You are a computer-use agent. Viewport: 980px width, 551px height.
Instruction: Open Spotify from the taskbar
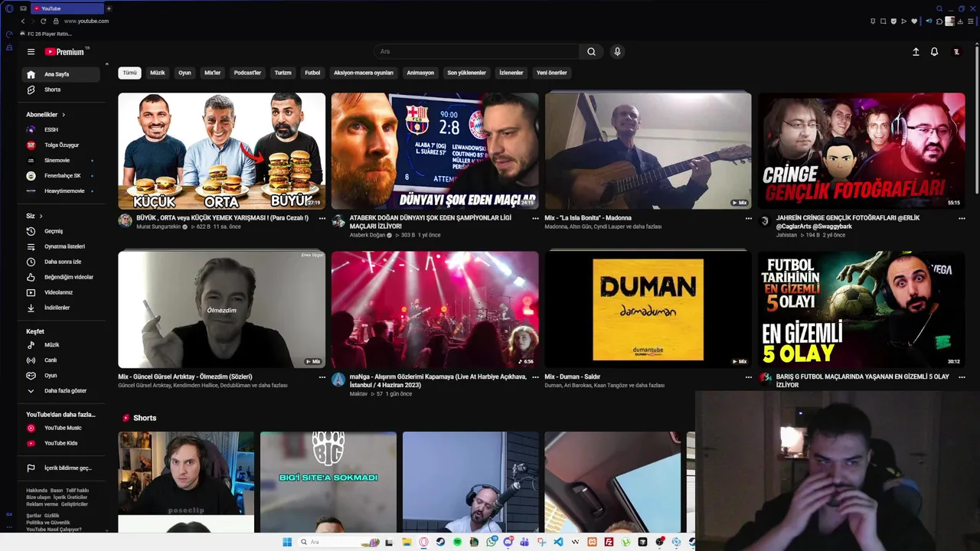457,542
